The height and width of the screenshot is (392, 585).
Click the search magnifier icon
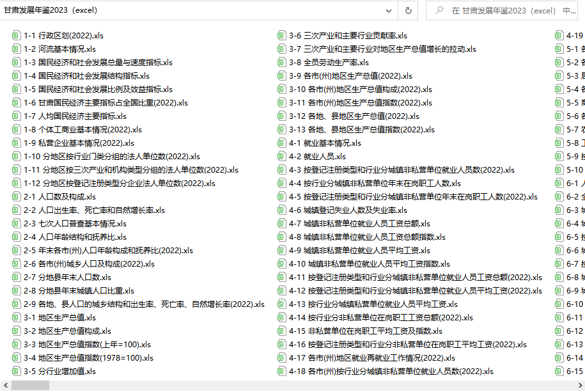tap(439, 10)
